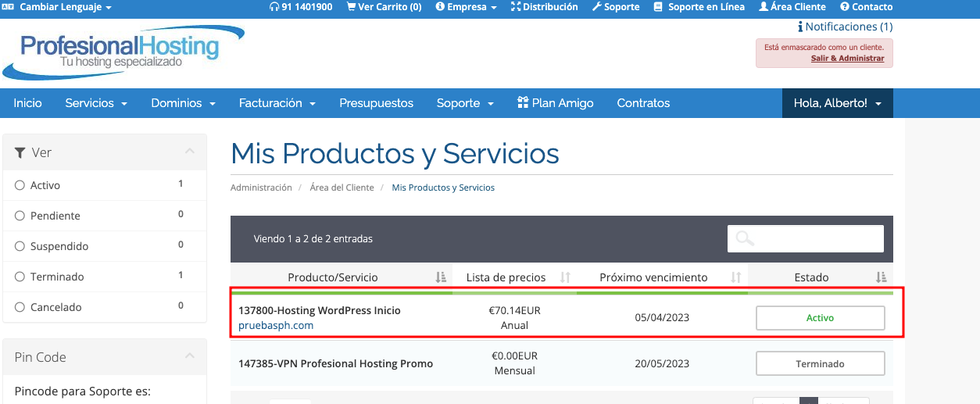Click the Soporte wrench icon
980x404 pixels.
click(x=597, y=6)
